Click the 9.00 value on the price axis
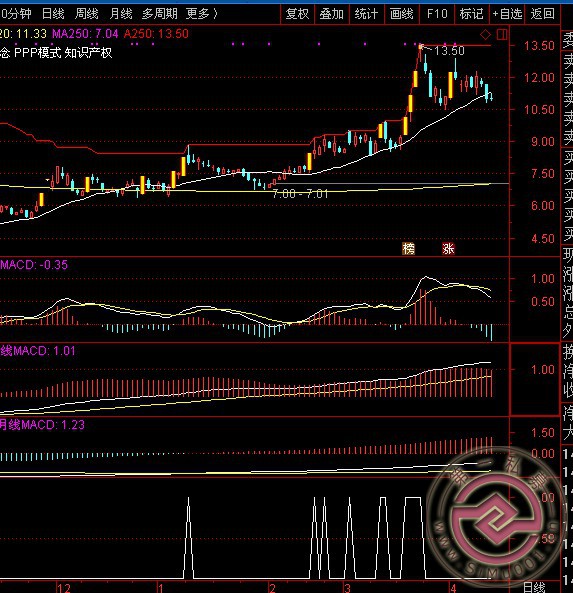 [543, 142]
